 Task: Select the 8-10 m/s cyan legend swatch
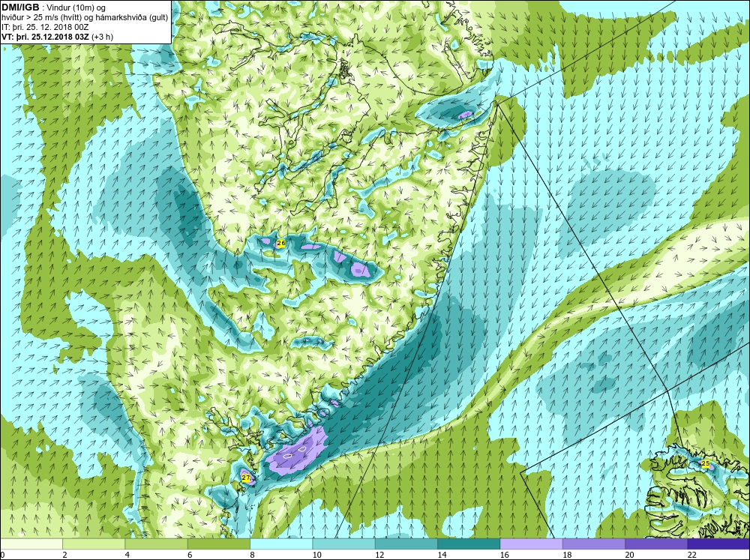pos(281,544)
